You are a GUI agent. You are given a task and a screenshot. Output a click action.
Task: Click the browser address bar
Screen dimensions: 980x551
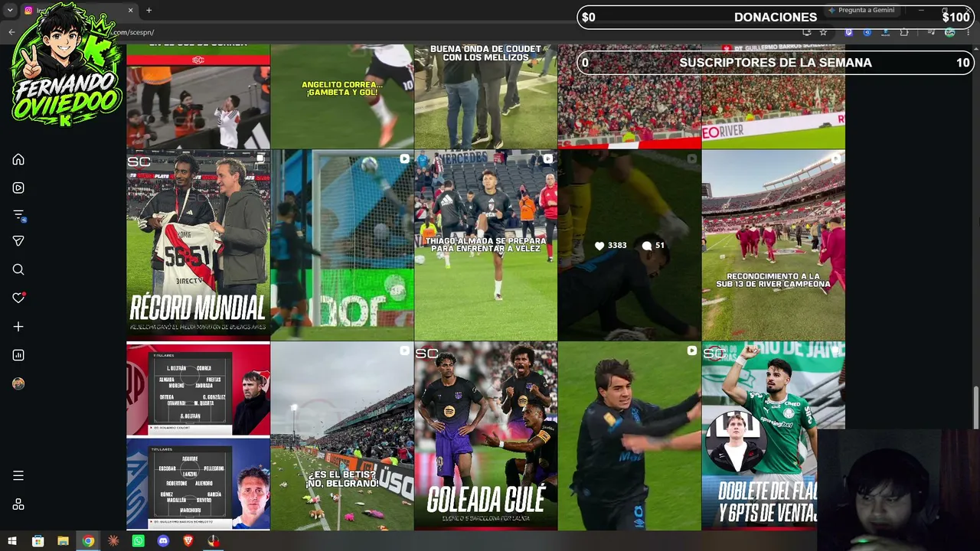pyautogui.click(x=459, y=32)
